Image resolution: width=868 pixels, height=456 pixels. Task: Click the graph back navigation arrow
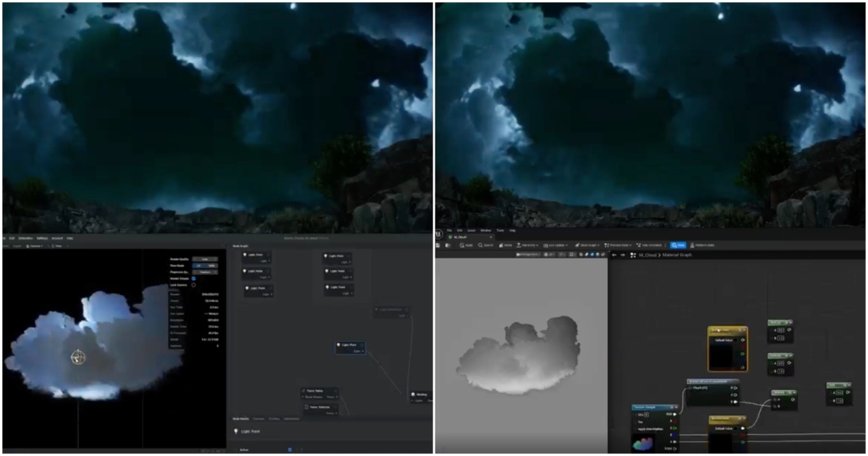[x=613, y=255]
